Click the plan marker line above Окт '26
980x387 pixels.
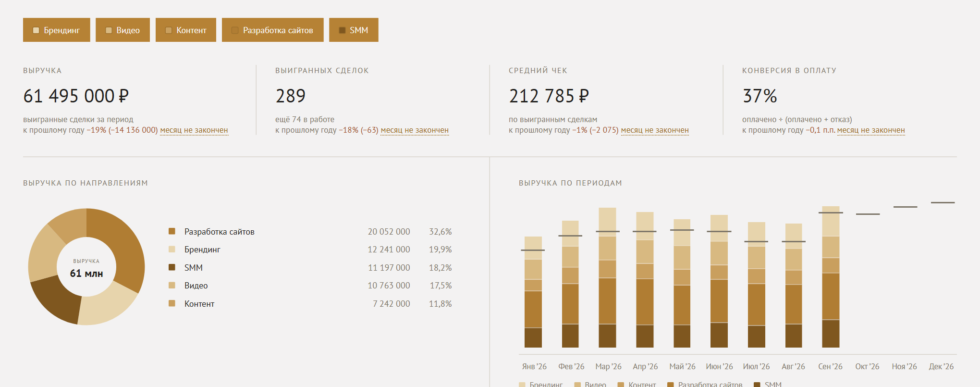pyautogui.click(x=868, y=214)
